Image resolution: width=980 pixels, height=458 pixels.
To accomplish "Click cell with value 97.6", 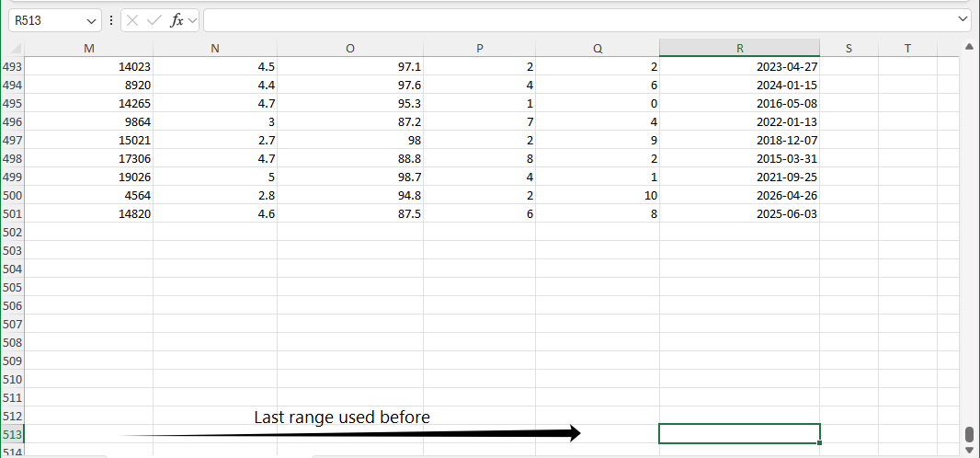I will click(350, 85).
